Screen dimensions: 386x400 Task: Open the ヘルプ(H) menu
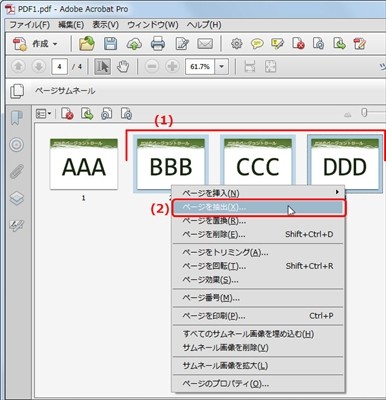204,25
